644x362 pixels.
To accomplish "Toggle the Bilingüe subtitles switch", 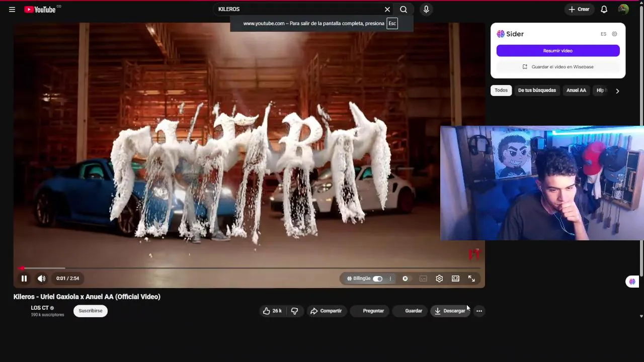I will (377, 279).
